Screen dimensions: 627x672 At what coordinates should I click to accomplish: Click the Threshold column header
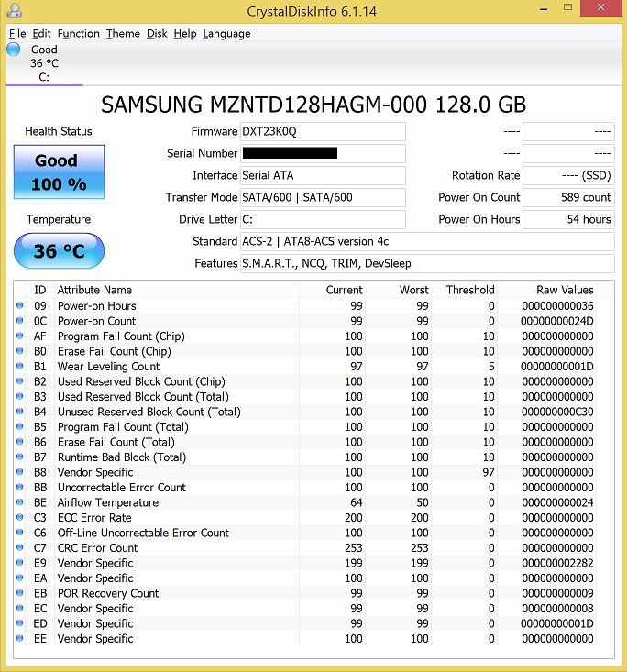point(465,290)
